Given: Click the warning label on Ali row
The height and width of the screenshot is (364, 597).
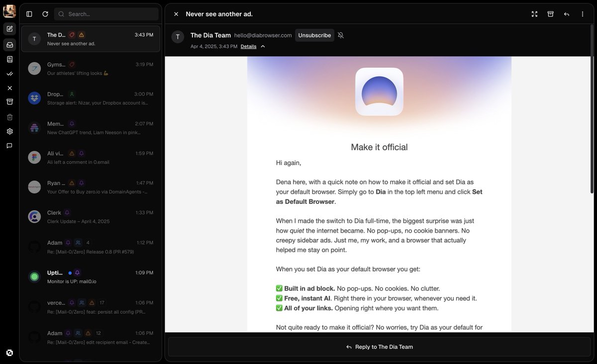Looking at the screenshot, I should (72, 154).
